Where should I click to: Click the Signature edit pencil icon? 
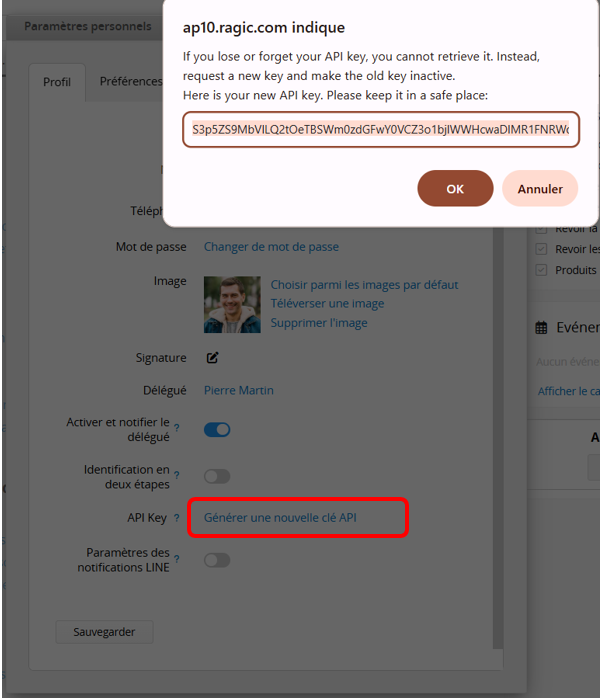[x=212, y=357]
